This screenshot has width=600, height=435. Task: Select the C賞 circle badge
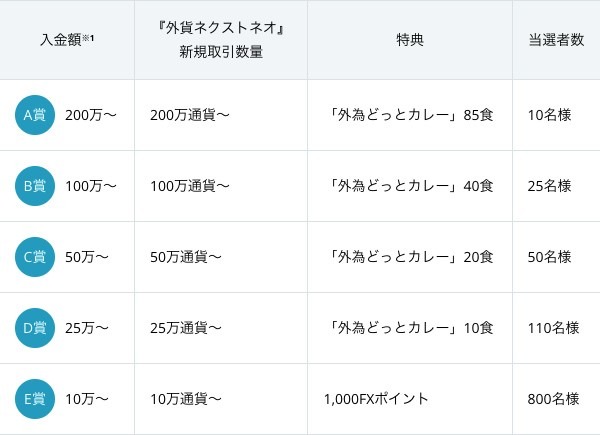tap(35, 257)
